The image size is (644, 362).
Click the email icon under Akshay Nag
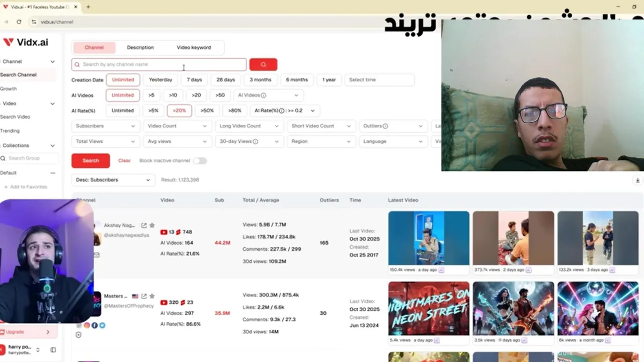coord(97,255)
